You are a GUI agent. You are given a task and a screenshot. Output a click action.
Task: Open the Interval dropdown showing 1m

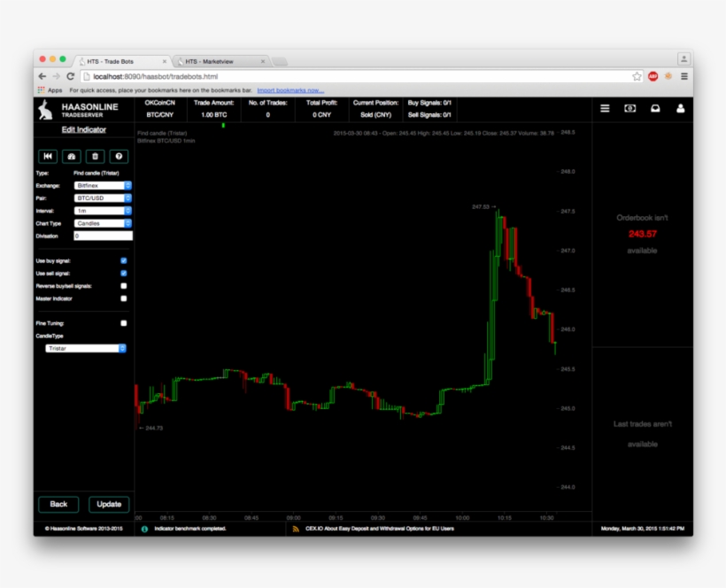pyautogui.click(x=103, y=211)
